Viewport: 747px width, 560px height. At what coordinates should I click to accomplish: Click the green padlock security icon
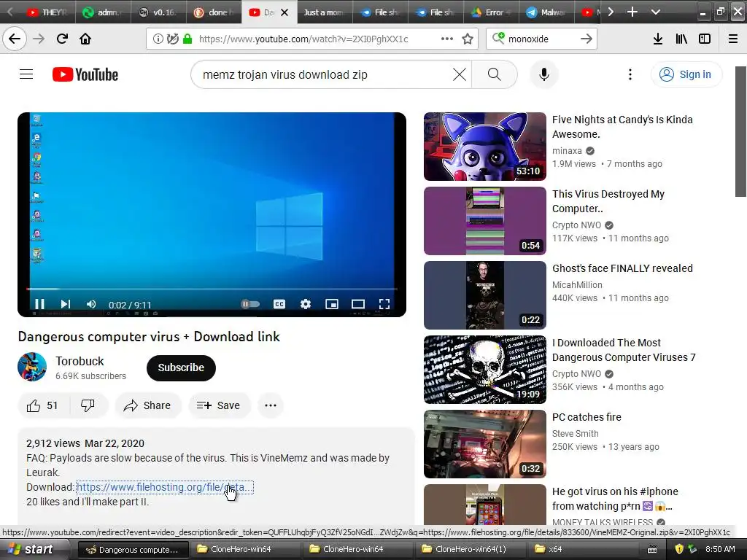(x=187, y=39)
